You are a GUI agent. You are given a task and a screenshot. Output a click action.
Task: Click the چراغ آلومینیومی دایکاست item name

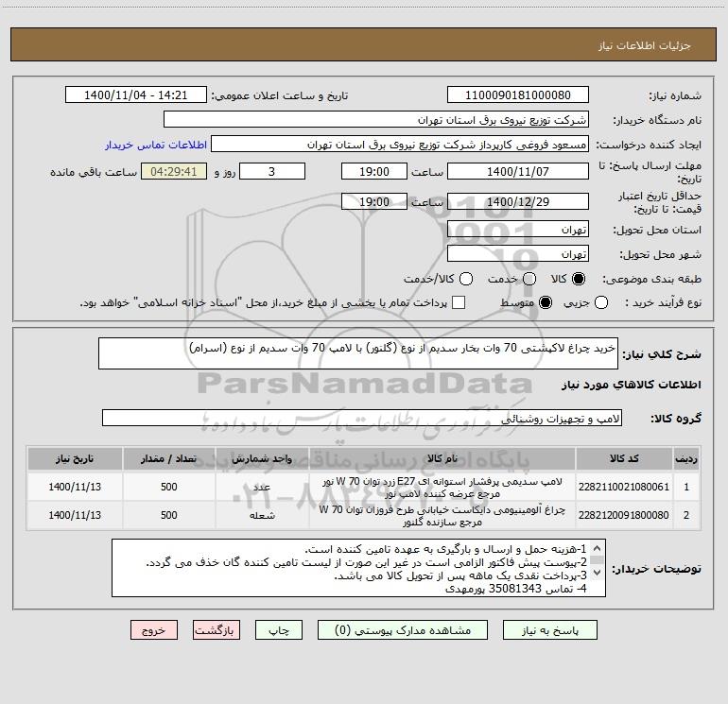point(442,516)
